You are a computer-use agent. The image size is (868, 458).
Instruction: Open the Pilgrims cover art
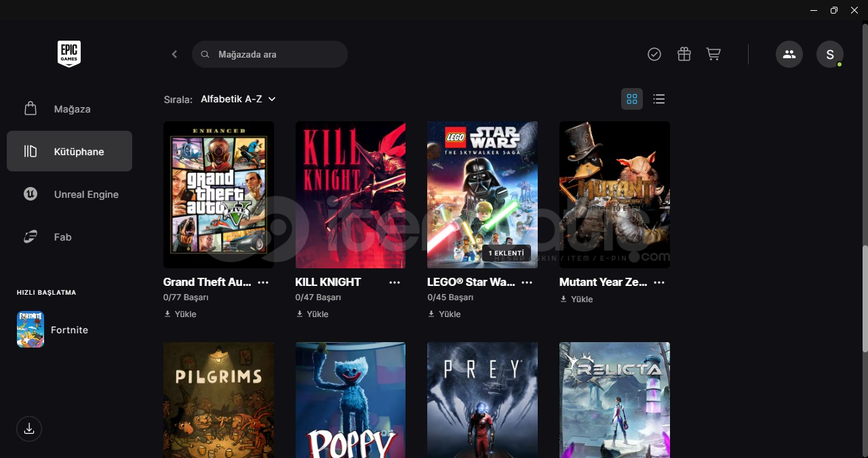click(218, 400)
